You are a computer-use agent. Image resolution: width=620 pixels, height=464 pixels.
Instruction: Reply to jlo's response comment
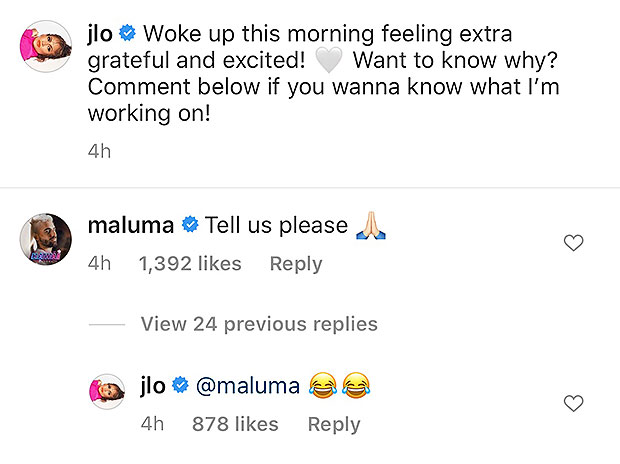tap(334, 424)
